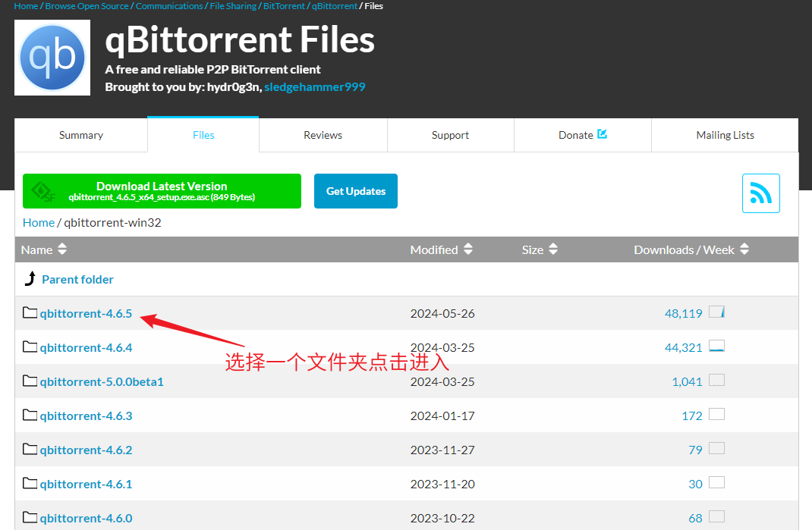The width and height of the screenshot is (812, 530).
Task: Click folder icon beside qbittorrent-5.0.0beta1
Action: pos(30,381)
